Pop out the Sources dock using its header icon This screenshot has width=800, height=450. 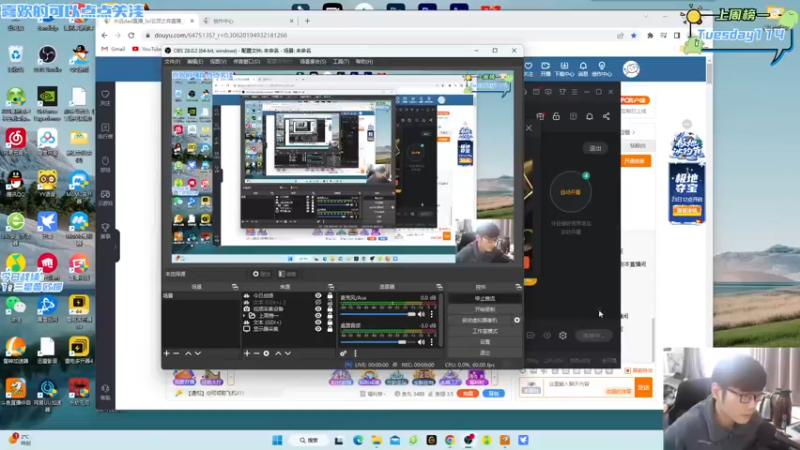click(x=331, y=287)
